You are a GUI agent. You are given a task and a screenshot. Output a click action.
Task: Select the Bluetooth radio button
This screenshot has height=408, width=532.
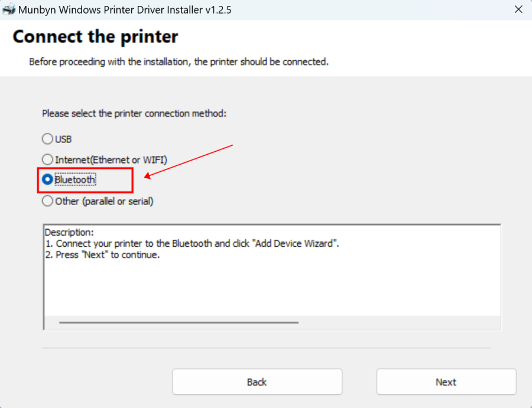[47, 179]
